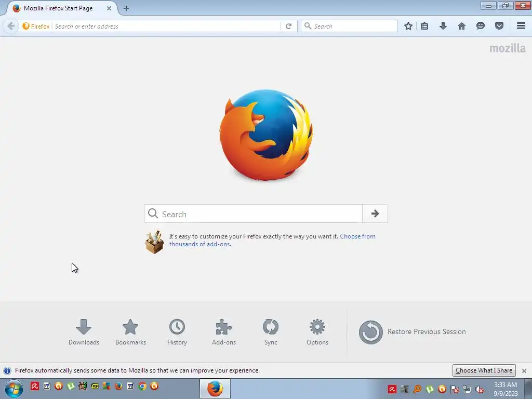Open the Pocket toolbar icon
This screenshot has width=532, height=399.
pyautogui.click(x=499, y=26)
